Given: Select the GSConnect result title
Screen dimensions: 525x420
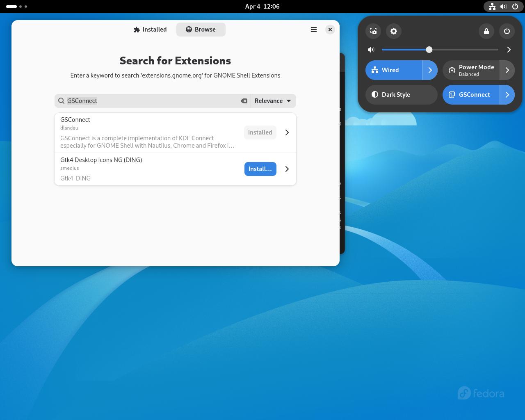Looking at the screenshot, I should 75,120.
